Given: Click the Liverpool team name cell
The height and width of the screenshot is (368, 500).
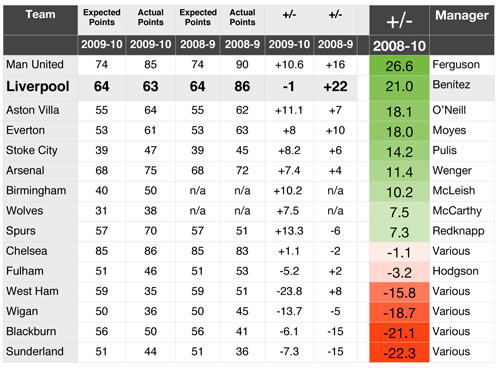Looking at the screenshot, I should point(40,87).
